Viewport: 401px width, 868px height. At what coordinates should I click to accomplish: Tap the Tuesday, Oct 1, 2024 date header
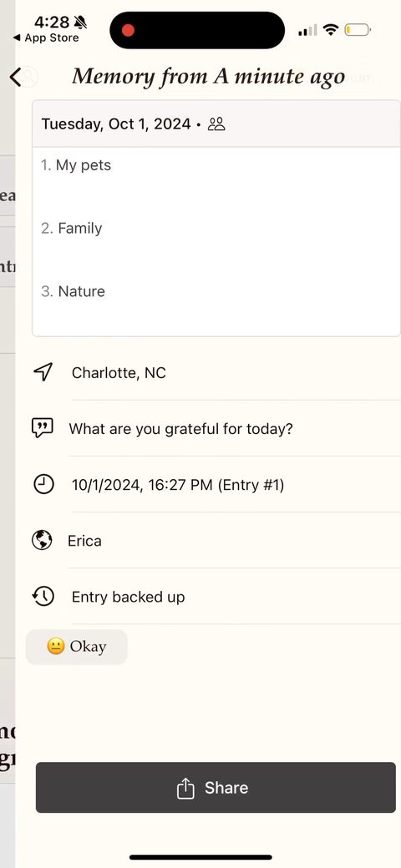(116, 124)
